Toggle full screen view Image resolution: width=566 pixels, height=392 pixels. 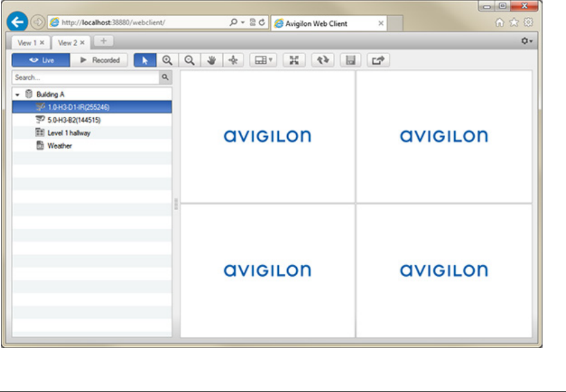[x=294, y=60]
